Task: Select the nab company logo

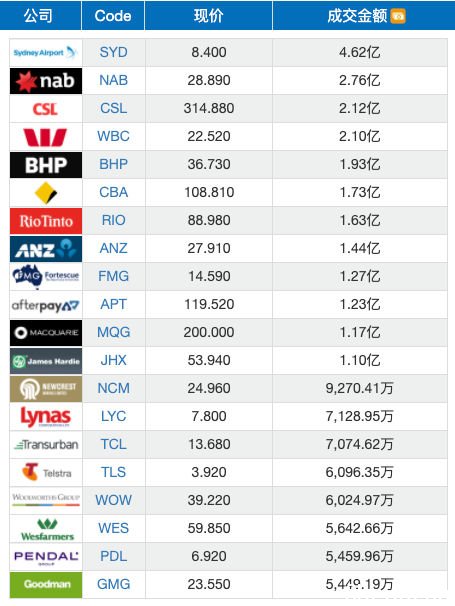Action: (x=46, y=81)
